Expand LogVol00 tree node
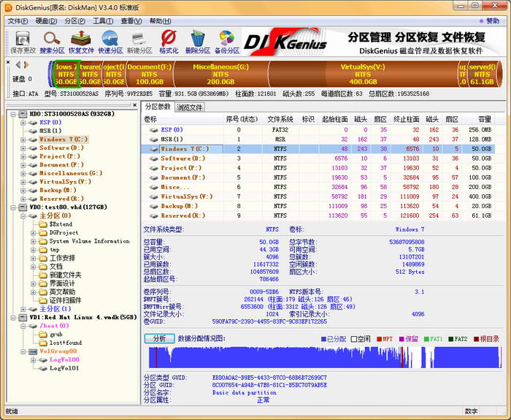 [x=33, y=360]
